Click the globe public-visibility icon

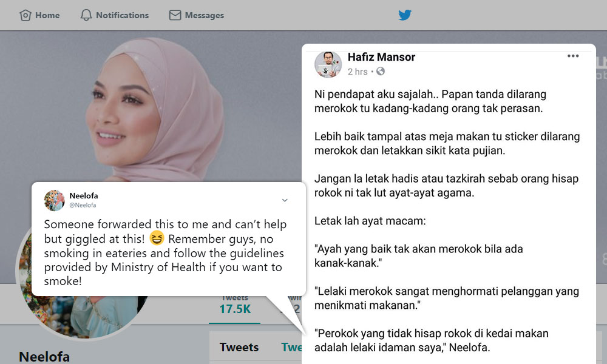click(x=381, y=71)
